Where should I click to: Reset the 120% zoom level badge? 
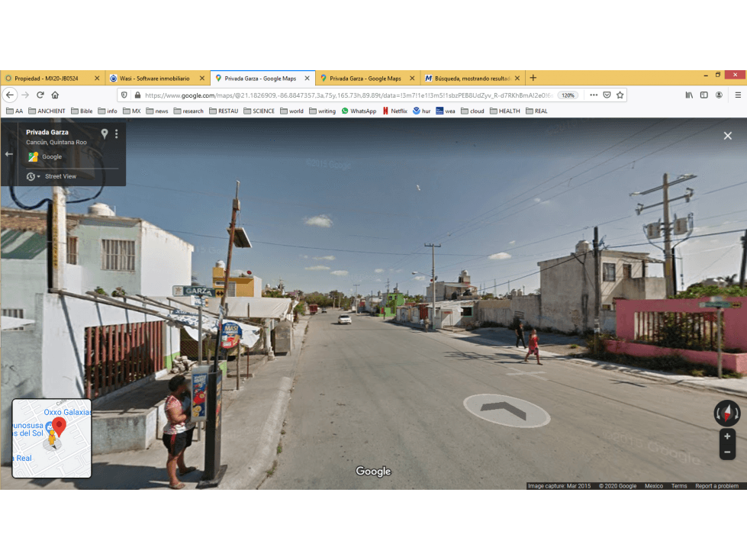[568, 95]
